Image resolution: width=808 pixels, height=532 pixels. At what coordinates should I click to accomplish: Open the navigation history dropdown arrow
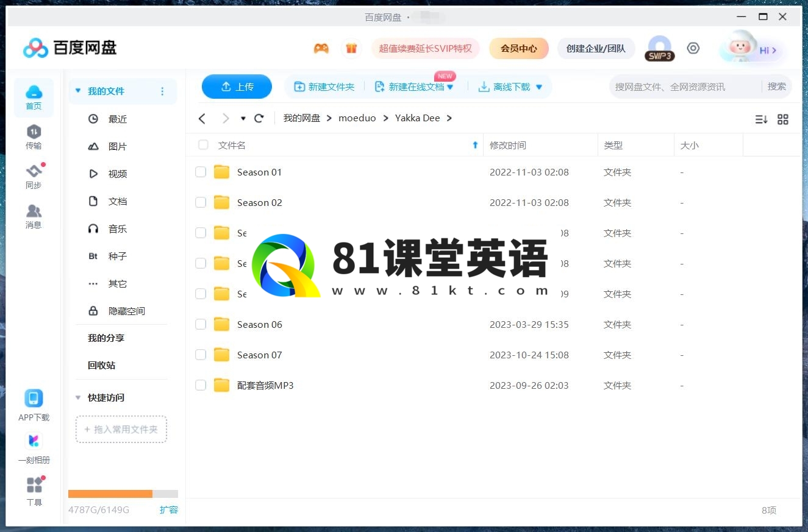243,119
